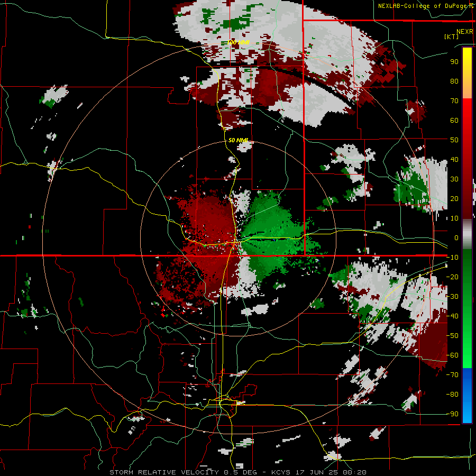Click the NEXR label above the color scale
Viewport: 476px width, 476px height.
tap(464, 32)
